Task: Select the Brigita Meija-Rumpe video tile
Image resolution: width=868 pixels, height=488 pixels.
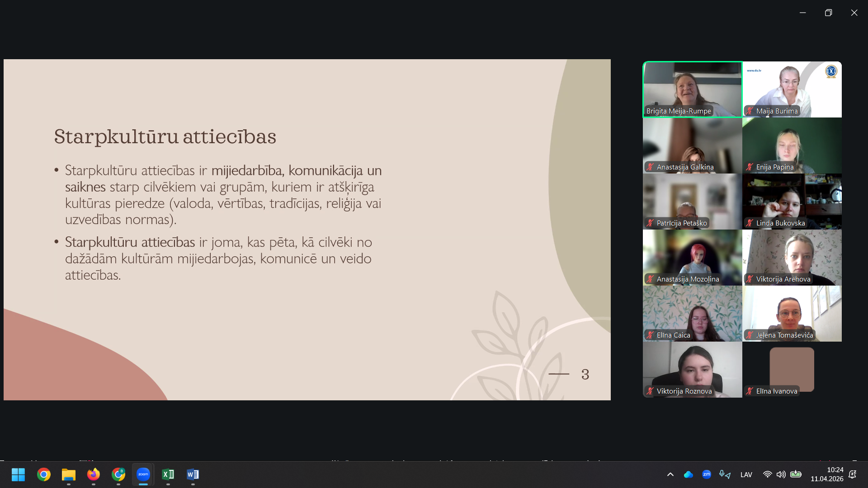Action: click(692, 89)
